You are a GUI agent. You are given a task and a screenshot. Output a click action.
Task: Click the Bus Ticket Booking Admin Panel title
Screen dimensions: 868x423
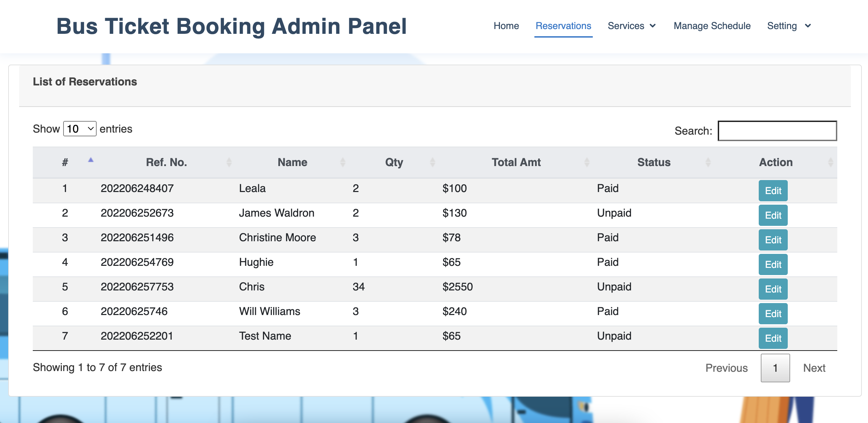click(232, 26)
